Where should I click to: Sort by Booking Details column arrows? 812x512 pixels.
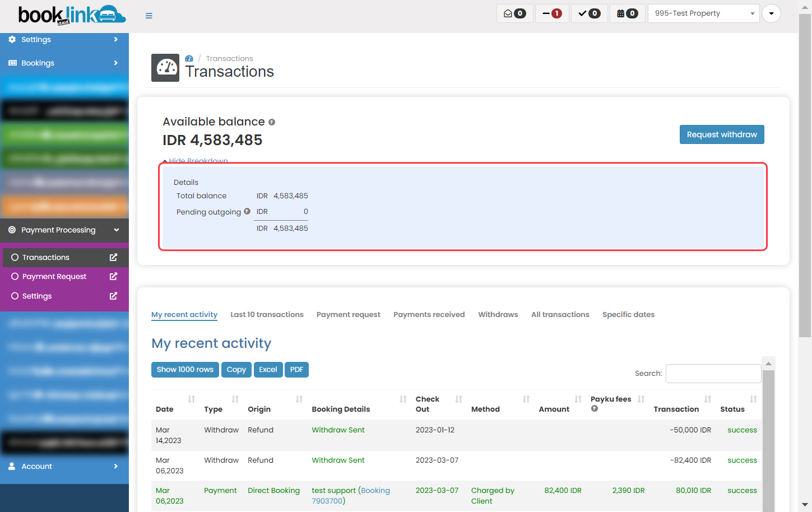pos(403,399)
